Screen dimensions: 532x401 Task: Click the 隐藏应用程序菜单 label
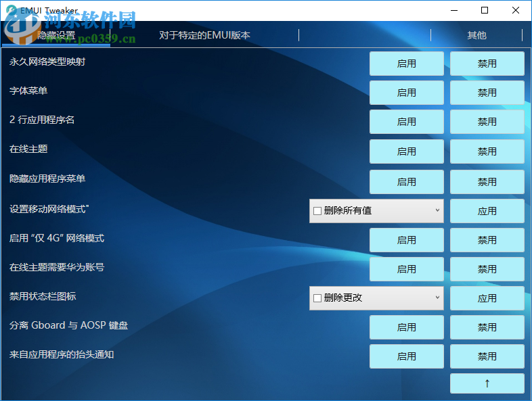[47, 179]
